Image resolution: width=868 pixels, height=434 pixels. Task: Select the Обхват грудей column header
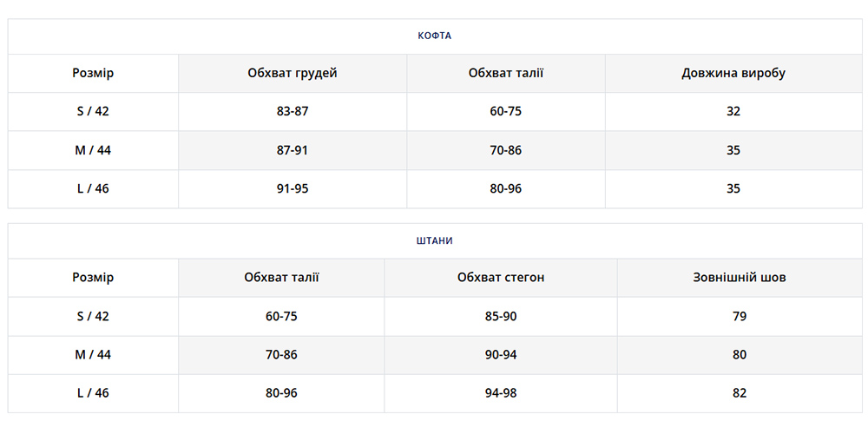[x=293, y=73]
